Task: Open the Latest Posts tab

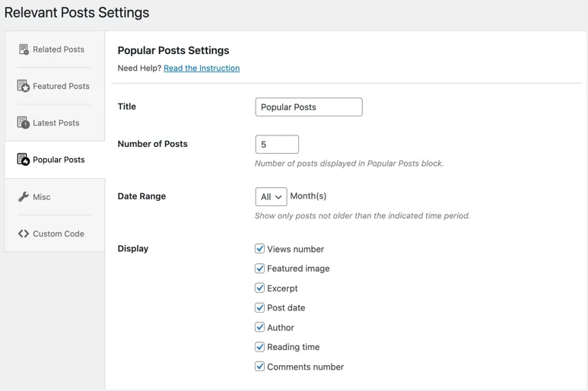Action: tap(56, 122)
